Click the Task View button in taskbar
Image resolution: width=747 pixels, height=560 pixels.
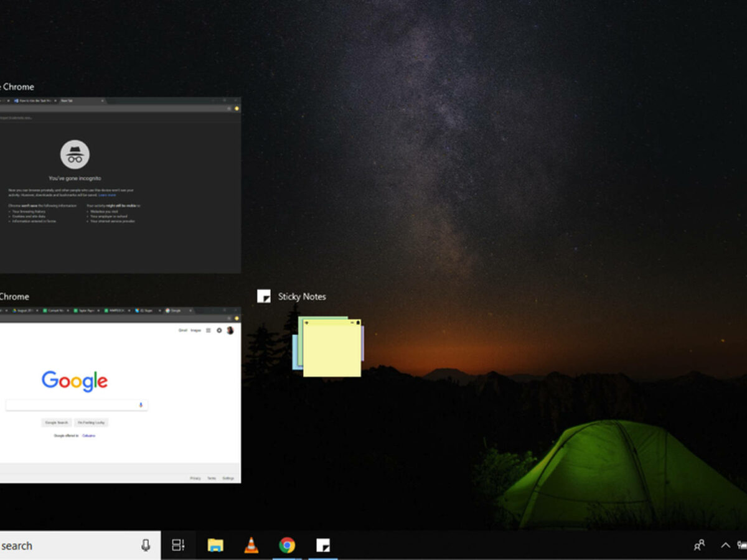coord(178,546)
